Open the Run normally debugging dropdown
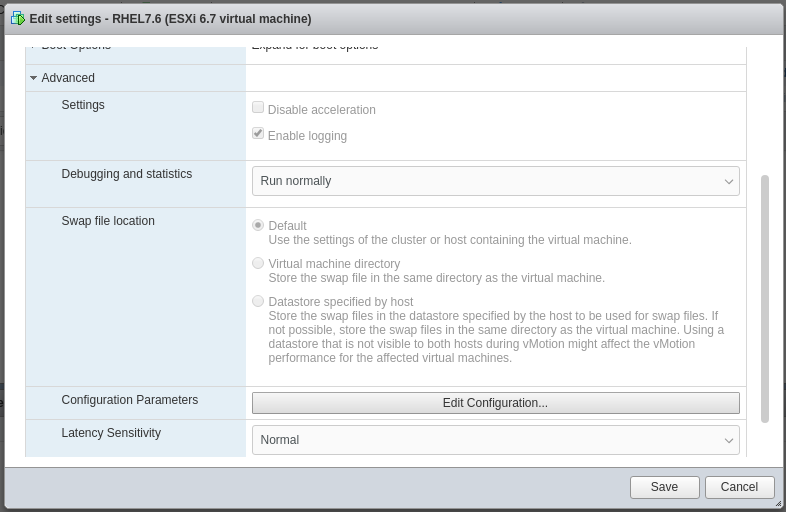The width and height of the screenshot is (786, 512). pyautogui.click(x=495, y=181)
